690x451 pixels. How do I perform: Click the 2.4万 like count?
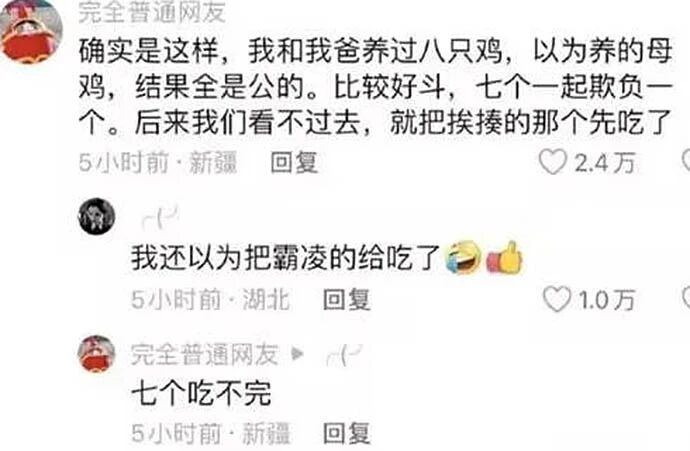(x=605, y=162)
